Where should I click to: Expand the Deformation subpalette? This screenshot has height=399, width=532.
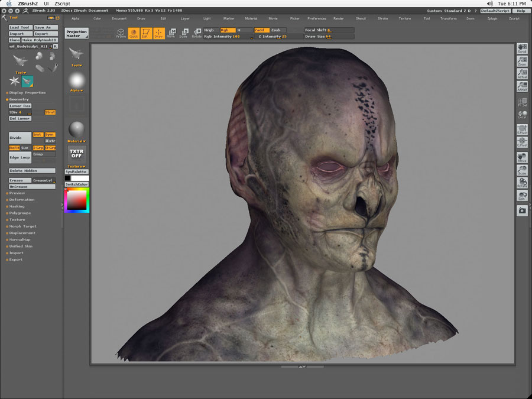[x=22, y=200]
